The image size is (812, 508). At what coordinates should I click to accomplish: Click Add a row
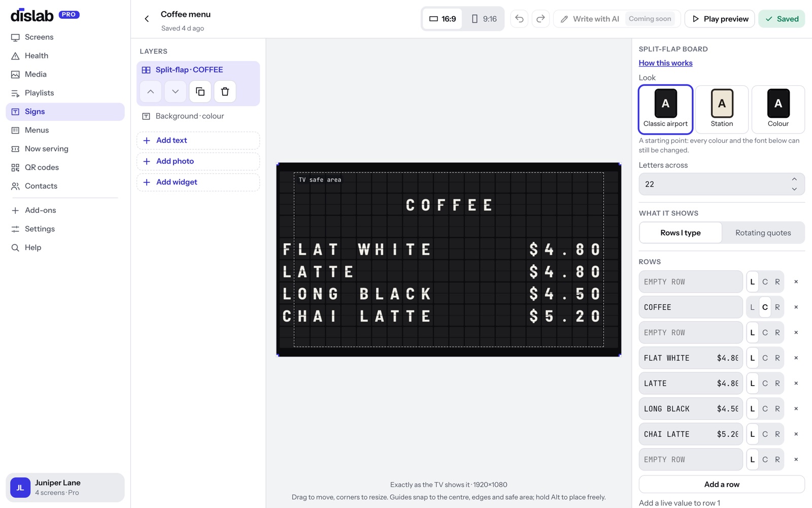pyautogui.click(x=722, y=484)
